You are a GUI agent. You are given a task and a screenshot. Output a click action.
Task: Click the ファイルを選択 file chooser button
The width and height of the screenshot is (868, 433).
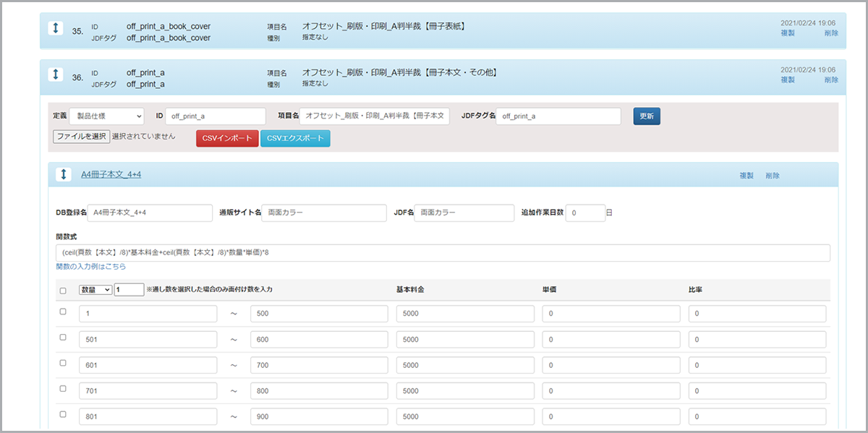(x=81, y=136)
